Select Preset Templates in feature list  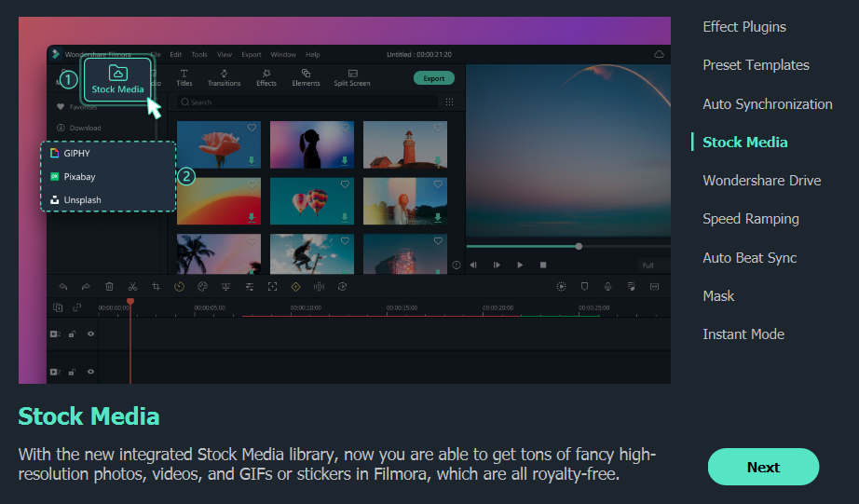pyautogui.click(x=756, y=65)
